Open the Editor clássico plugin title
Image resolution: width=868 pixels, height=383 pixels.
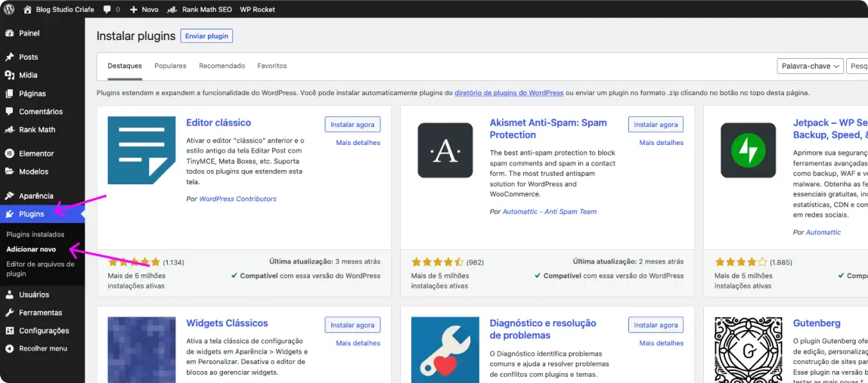tap(219, 123)
